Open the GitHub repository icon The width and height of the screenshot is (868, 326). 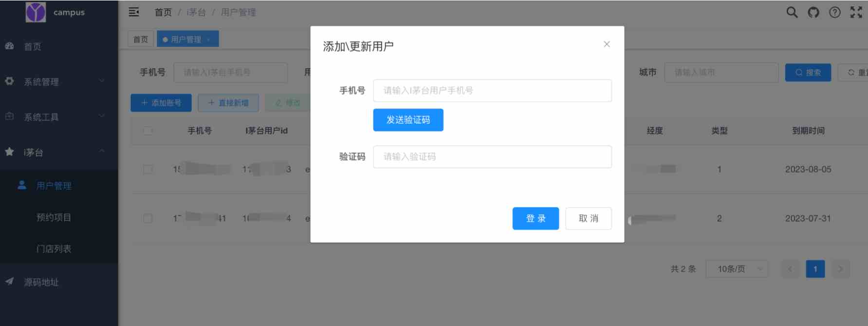coord(813,12)
